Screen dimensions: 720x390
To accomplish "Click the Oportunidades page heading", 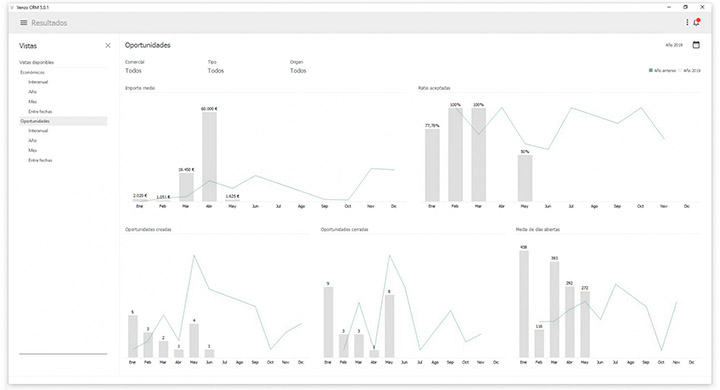I will click(147, 45).
